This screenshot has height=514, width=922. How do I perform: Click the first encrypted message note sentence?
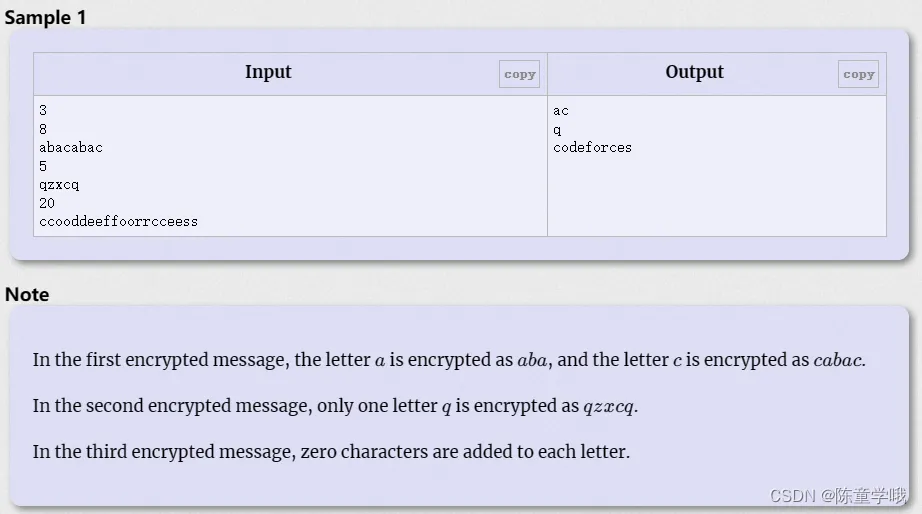coord(449,359)
